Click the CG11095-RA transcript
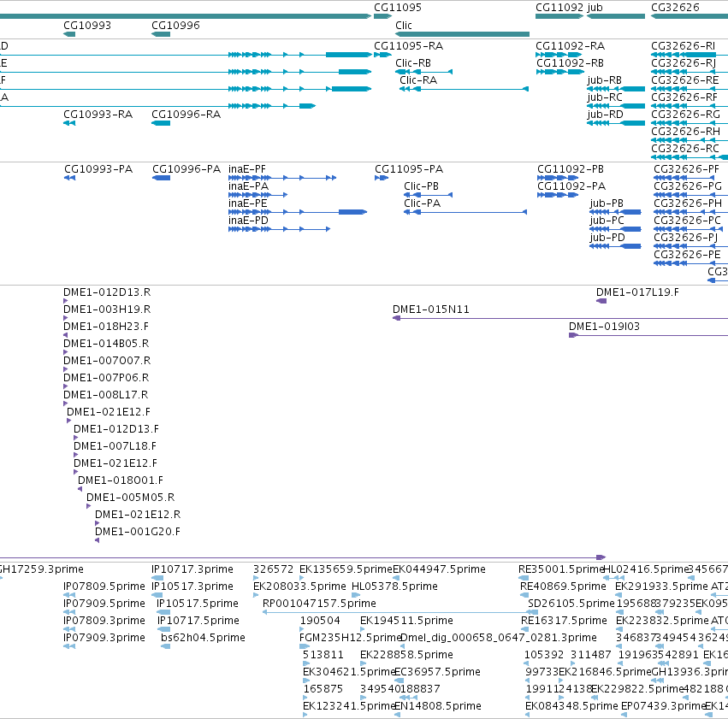This screenshot has width=728, height=719. (382, 55)
